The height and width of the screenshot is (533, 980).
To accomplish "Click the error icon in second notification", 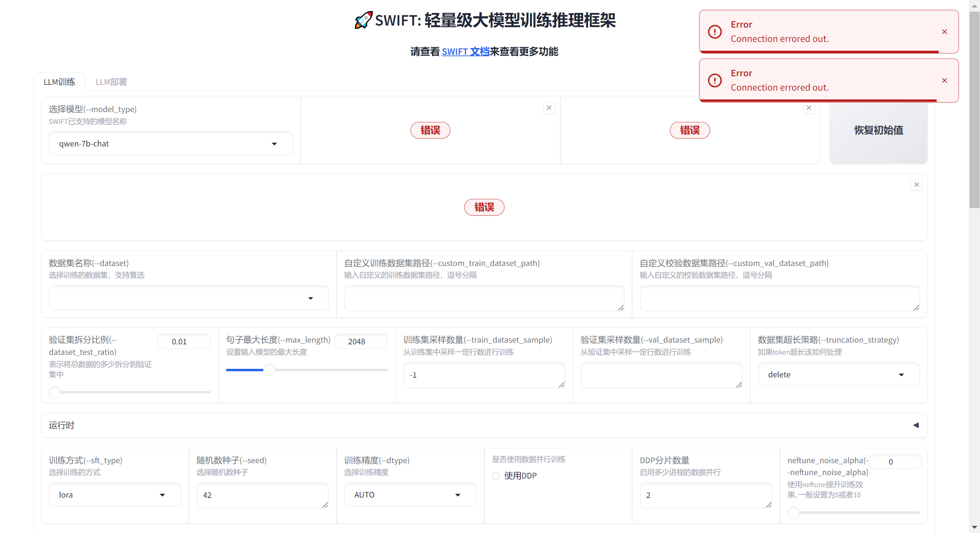I will coord(715,80).
